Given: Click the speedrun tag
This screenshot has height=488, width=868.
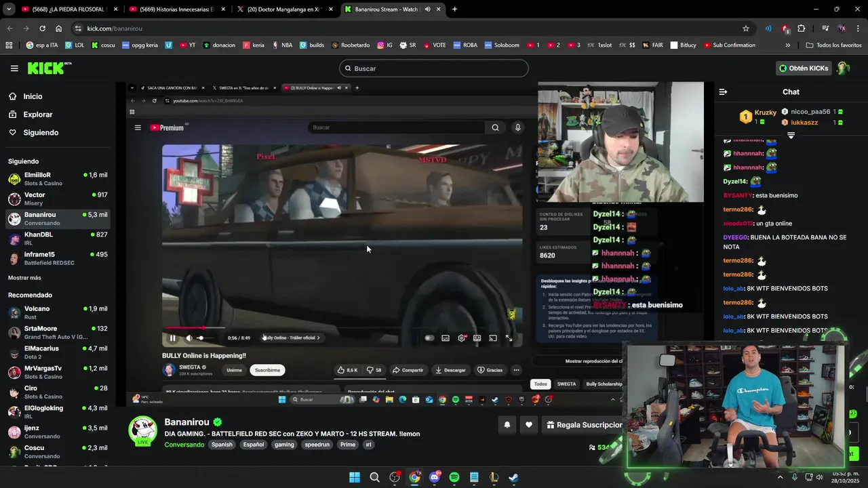Looking at the screenshot, I should (317, 445).
